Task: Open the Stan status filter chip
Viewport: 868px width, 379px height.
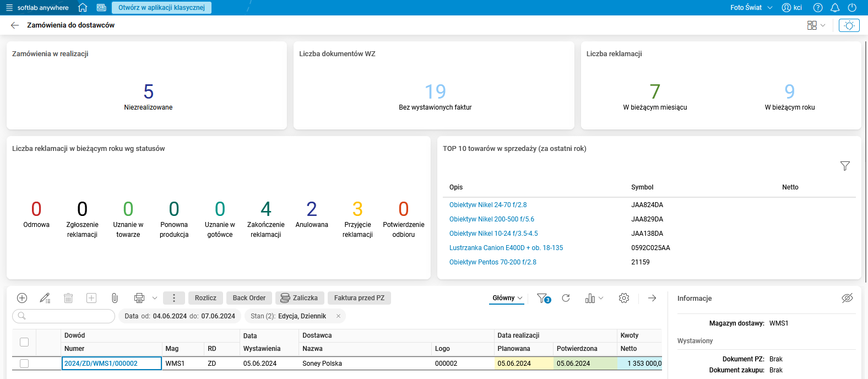Action: 288,316
